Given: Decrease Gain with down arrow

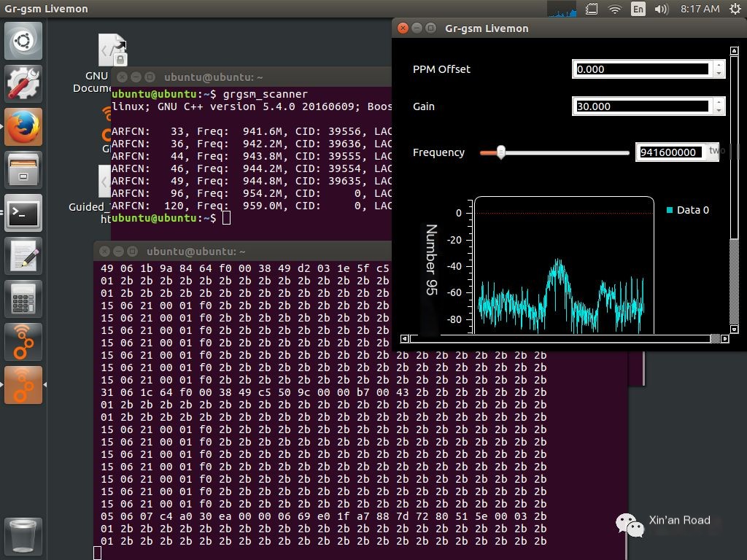Looking at the screenshot, I should [719, 111].
